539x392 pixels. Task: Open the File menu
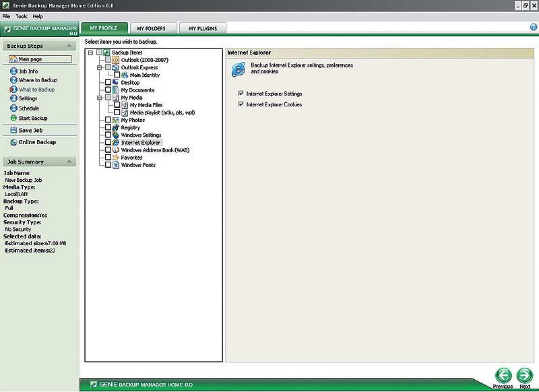(x=6, y=16)
